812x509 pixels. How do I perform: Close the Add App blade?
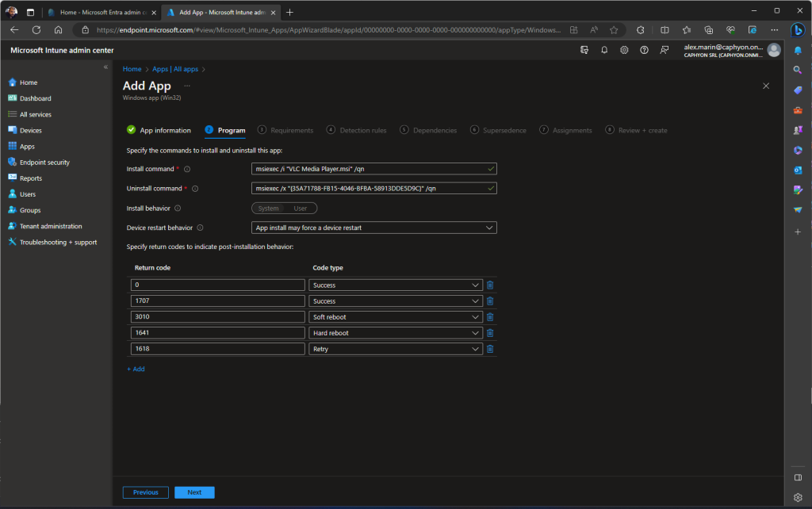tap(765, 86)
